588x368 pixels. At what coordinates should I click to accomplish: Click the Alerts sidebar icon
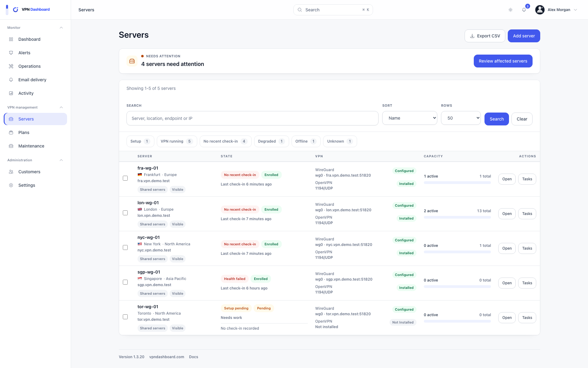(x=11, y=53)
